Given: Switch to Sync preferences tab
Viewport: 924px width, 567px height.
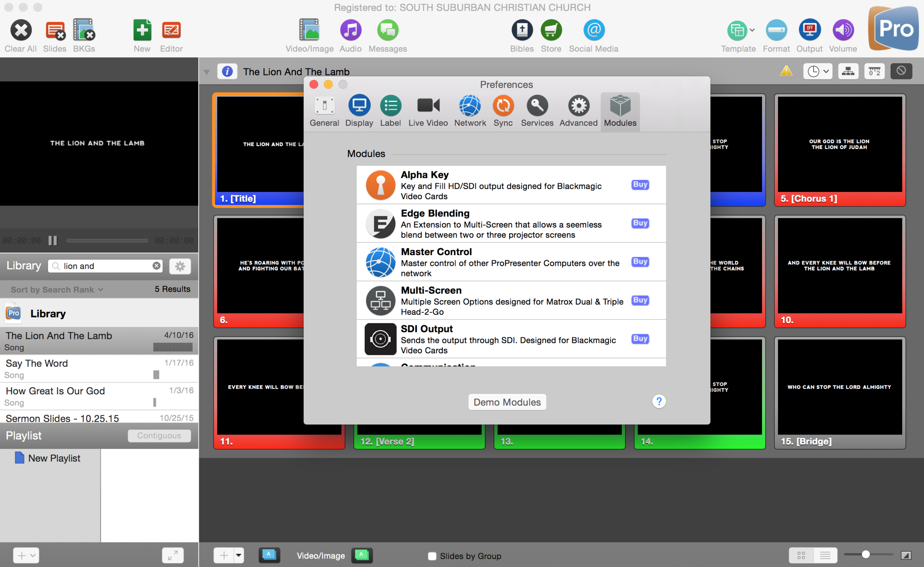Looking at the screenshot, I should coord(503,111).
